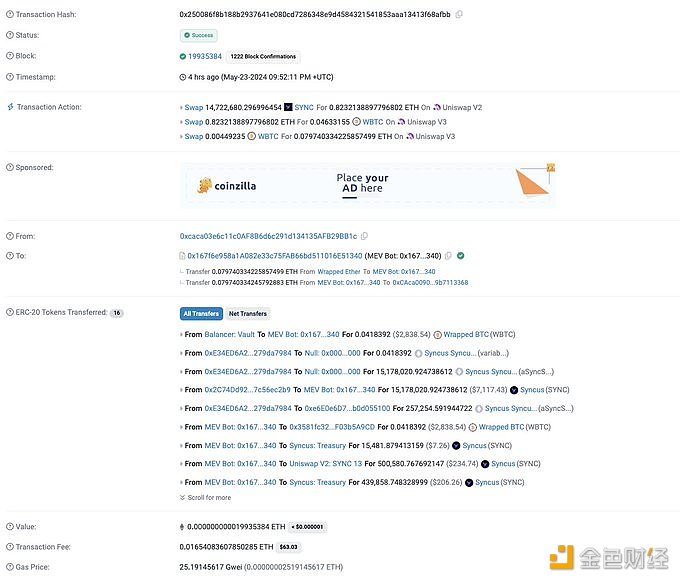The height and width of the screenshot is (581, 680).
Task: Open the SYNC token link in first swap
Action: (x=304, y=107)
